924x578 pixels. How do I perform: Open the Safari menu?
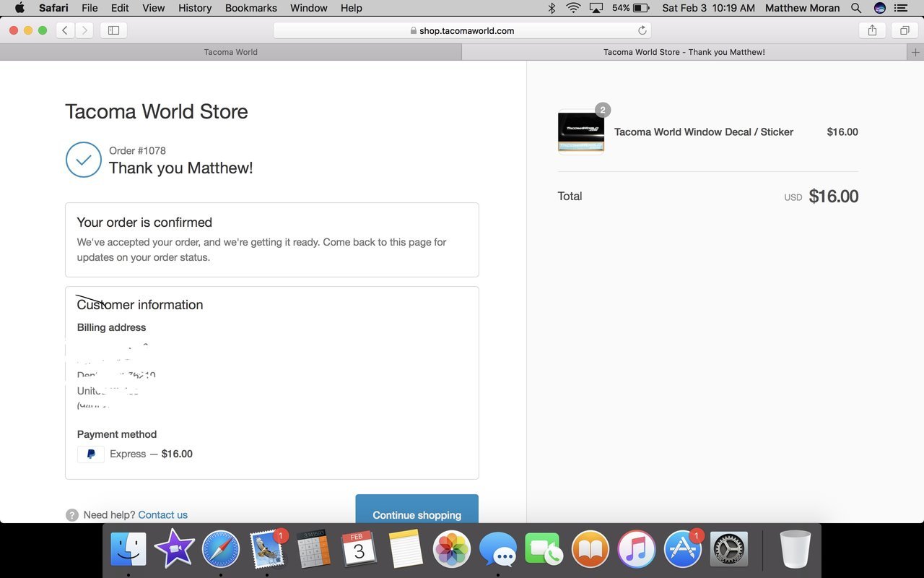point(54,8)
